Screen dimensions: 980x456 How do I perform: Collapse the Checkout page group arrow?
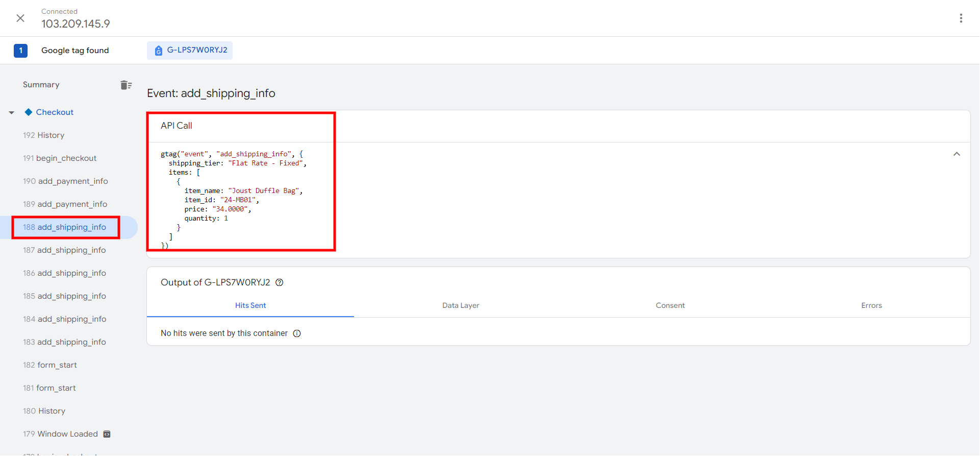[x=12, y=112]
